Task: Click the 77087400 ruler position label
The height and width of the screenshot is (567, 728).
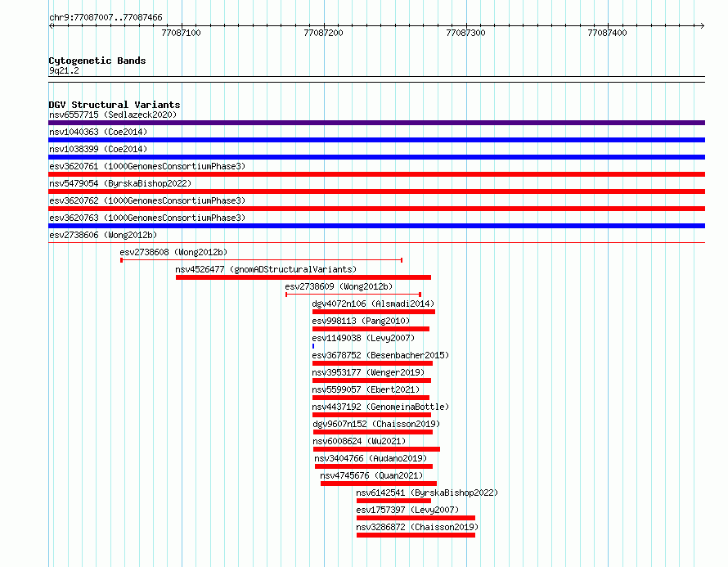Action: tap(607, 33)
